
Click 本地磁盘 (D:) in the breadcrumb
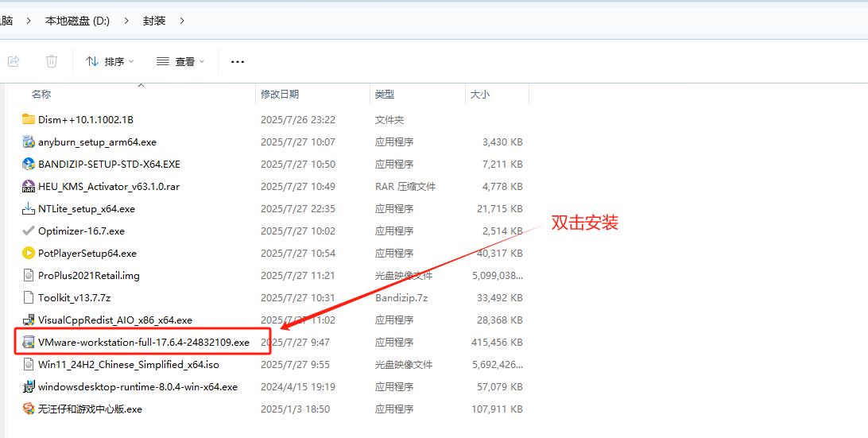(78, 21)
